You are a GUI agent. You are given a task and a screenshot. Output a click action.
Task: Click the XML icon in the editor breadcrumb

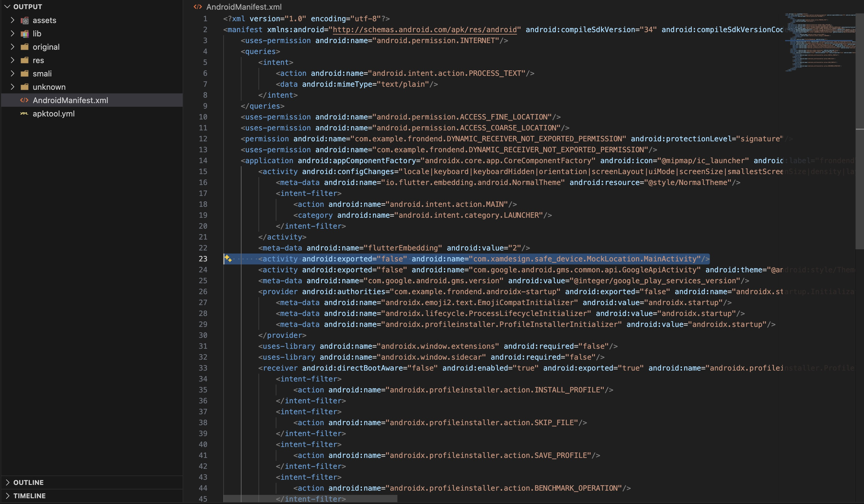[x=198, y=7]
